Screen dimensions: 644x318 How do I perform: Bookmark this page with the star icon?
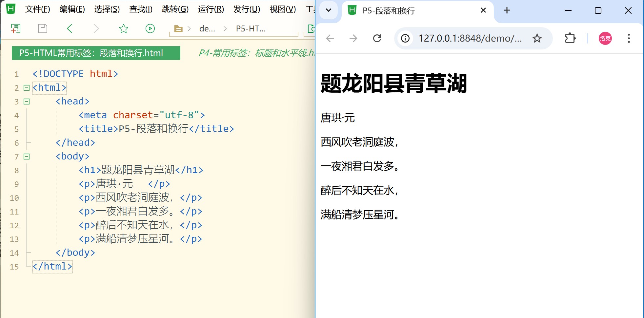click(537, 39)
